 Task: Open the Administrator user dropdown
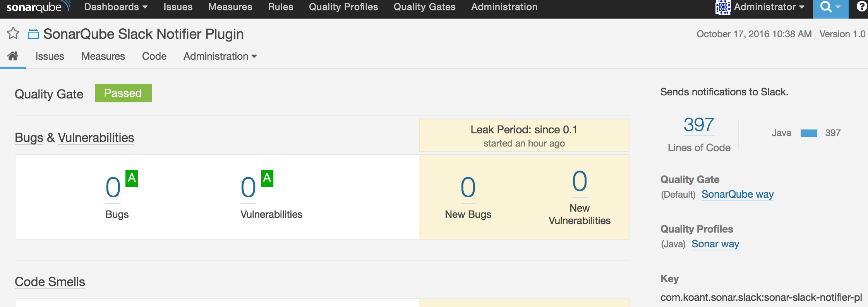(769, 7)
